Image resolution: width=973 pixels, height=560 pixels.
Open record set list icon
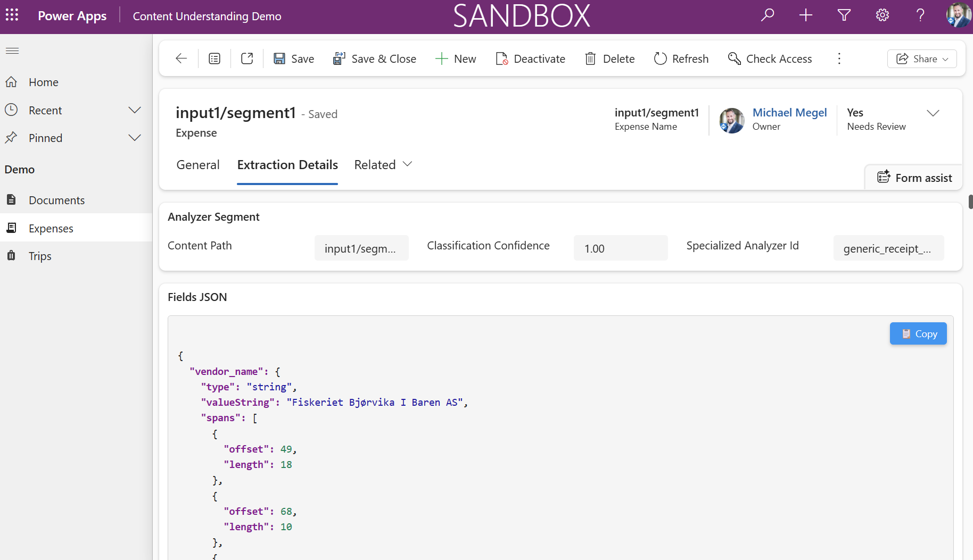(215, 58)
